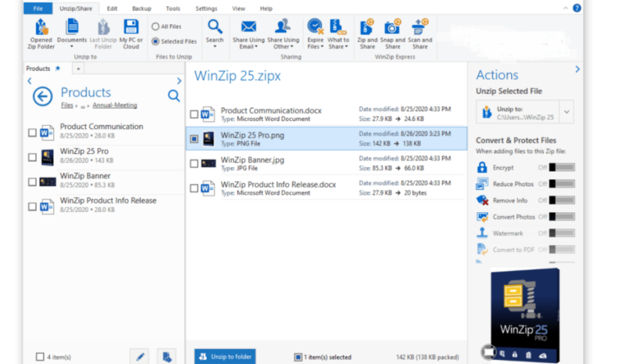Uncheck WinZip 25 Pro.png in zip list
The image size is (619, 364).
pyautogui.click(x=194, y=139)
